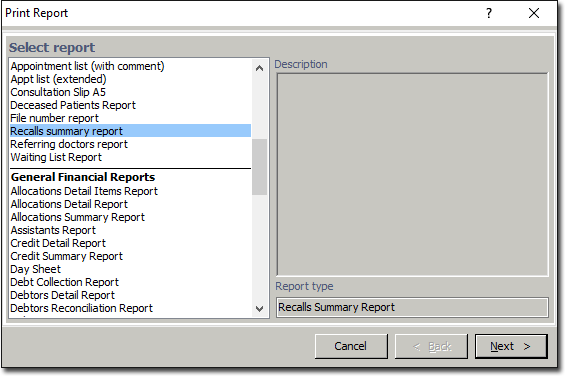This screenshot has width=565, height=376.
Task: Click the report list scroll down arrow
Action: click(x=259, y=309)
